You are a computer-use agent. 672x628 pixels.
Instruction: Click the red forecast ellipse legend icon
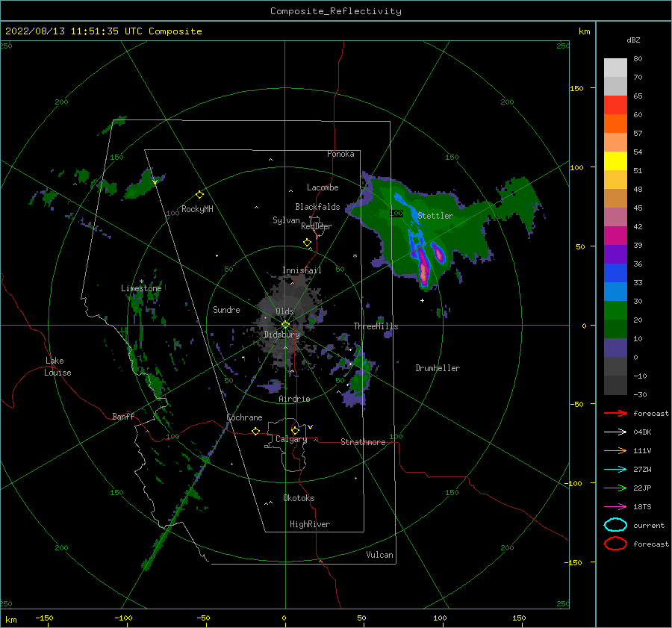[x=615, y=544]
